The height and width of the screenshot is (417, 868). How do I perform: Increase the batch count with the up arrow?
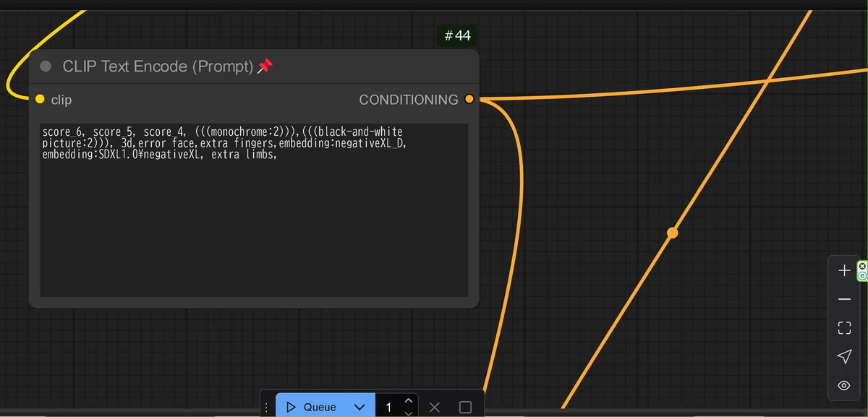coord(409,400)
